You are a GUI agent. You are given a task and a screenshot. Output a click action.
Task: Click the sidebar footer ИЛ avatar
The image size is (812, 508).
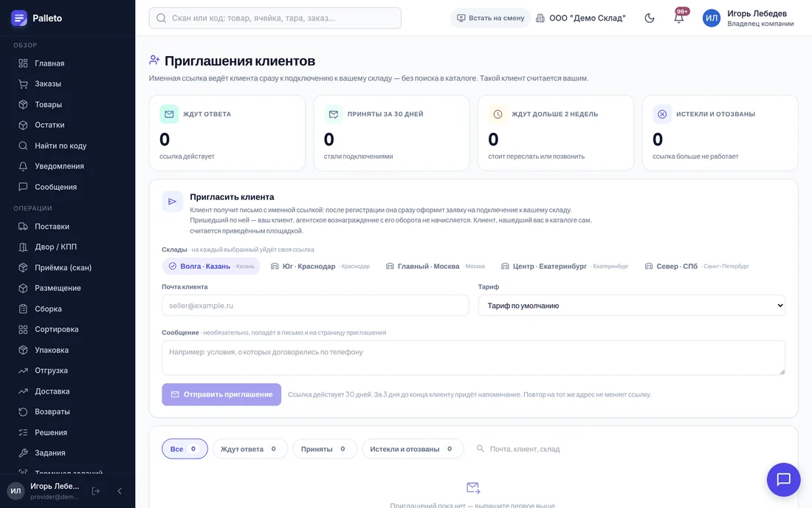pos(16,491)
